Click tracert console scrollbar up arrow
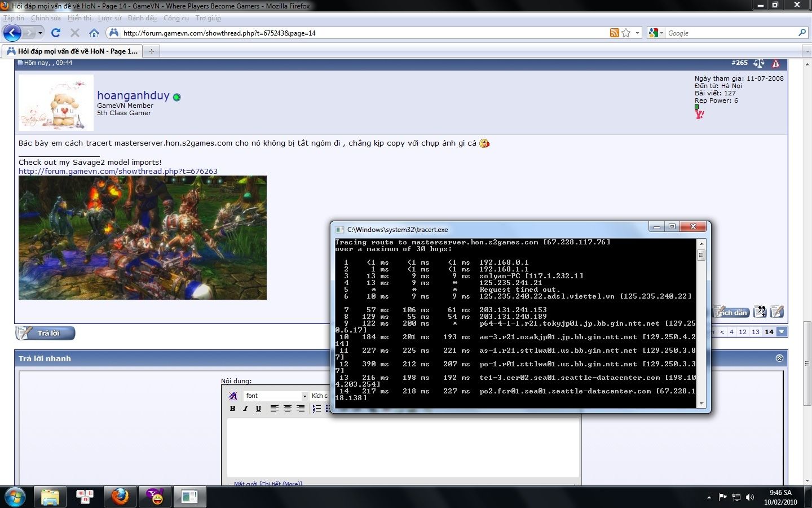The image size is (812, 508). (x=701, y=243)
